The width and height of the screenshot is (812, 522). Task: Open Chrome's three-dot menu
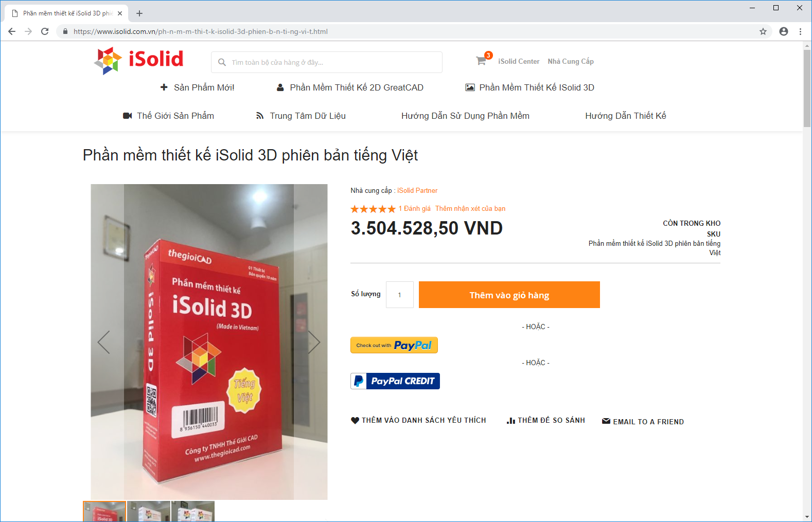pyautogui.click(x=800, y=31)
